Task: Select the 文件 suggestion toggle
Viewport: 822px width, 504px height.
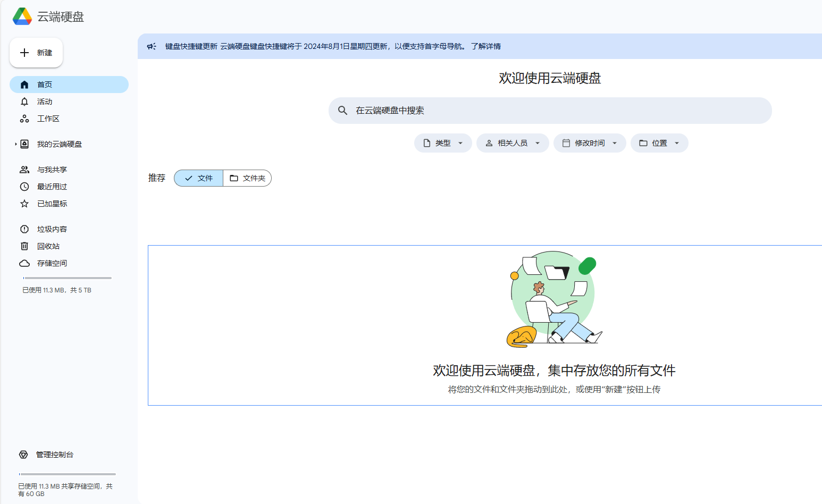Action: pyautogui.click(x=198, y=178)
